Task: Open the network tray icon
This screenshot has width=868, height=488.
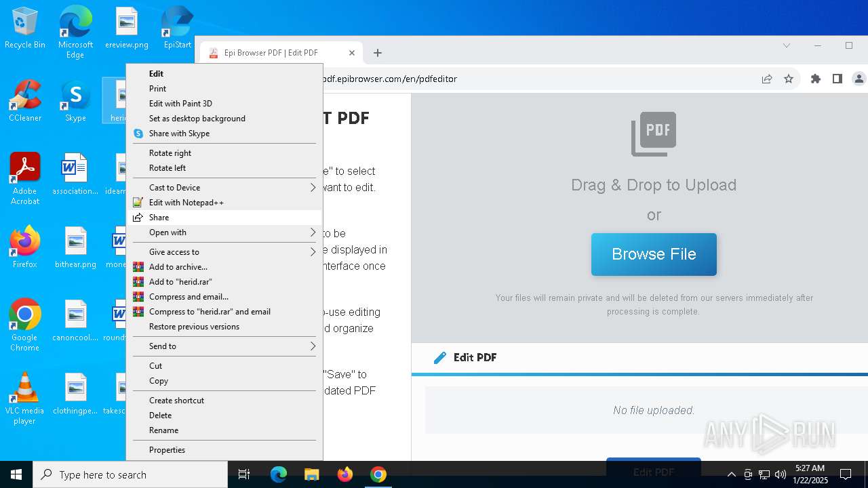Action: [764, 474]
